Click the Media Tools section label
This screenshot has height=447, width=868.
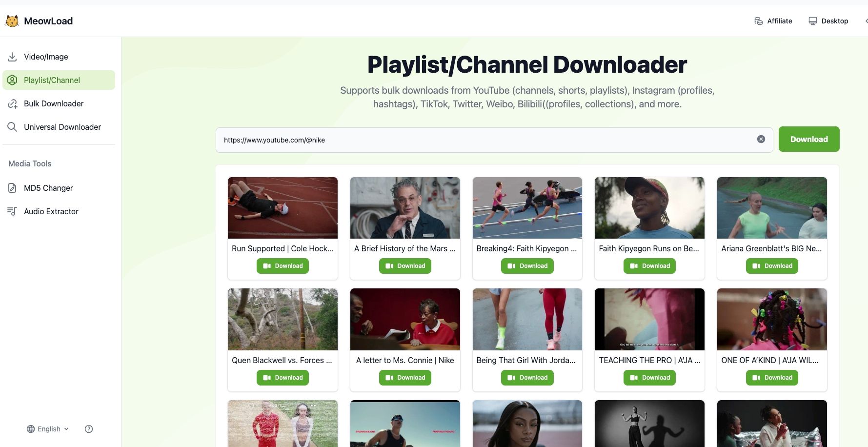click(30, 163)
